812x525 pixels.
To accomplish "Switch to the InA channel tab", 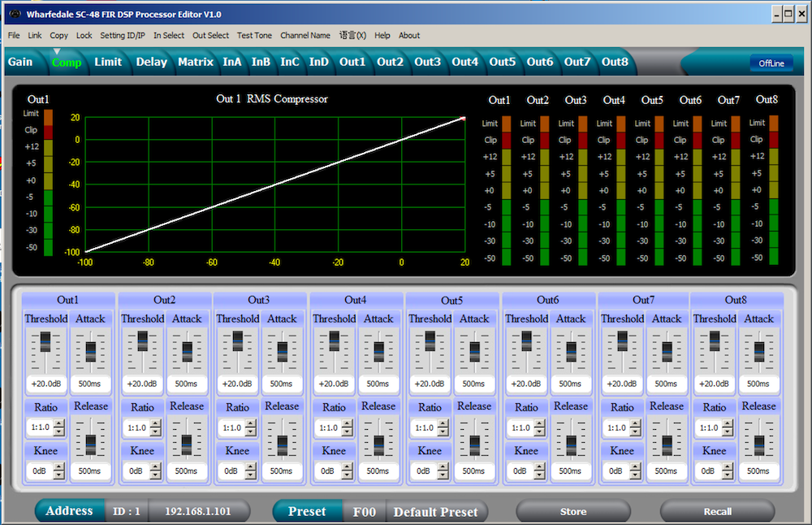I will [231, 61].
